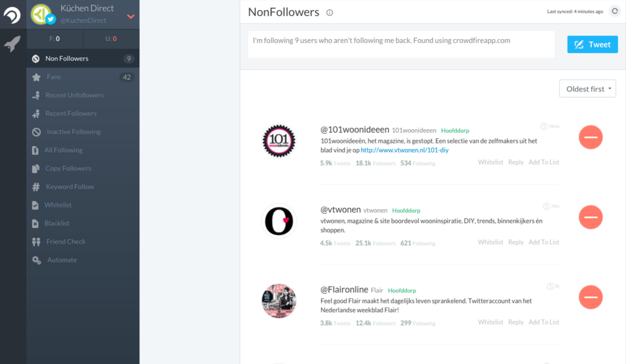Open the @101woonideeen username link
This screenshot has height=364, width=626.
[355, 130]
